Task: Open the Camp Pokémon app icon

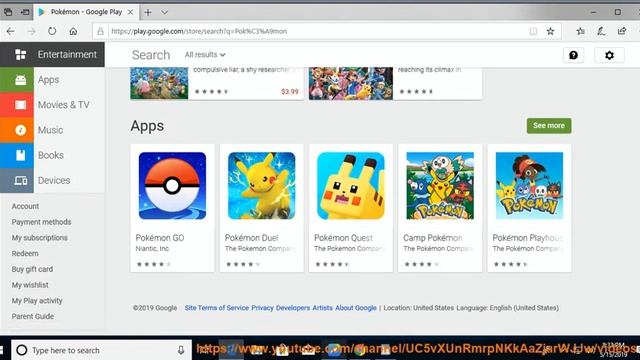Action: (x=440, y=186)
